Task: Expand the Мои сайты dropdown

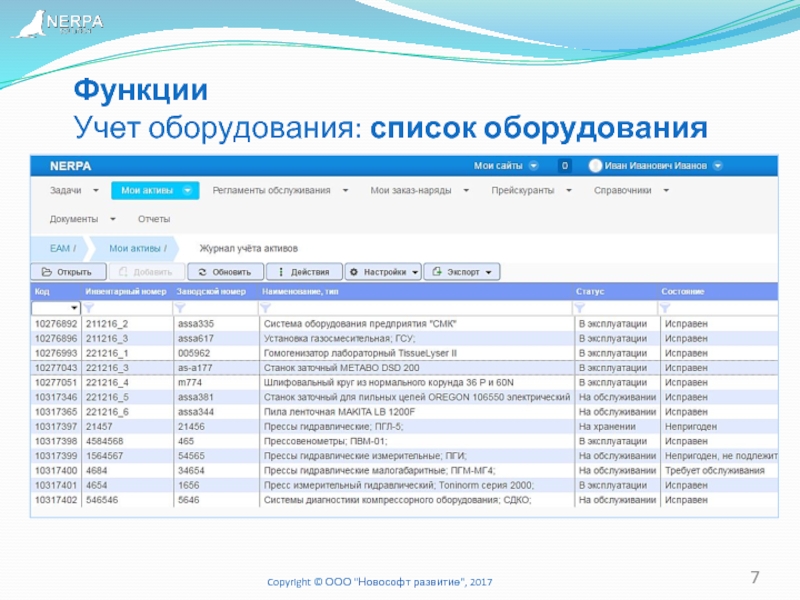Action: 506,166
